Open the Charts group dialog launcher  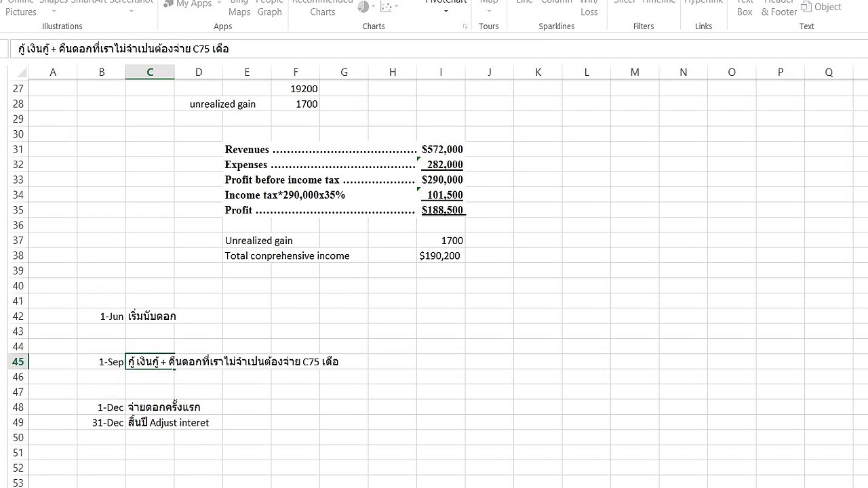(x=465, y=26)
